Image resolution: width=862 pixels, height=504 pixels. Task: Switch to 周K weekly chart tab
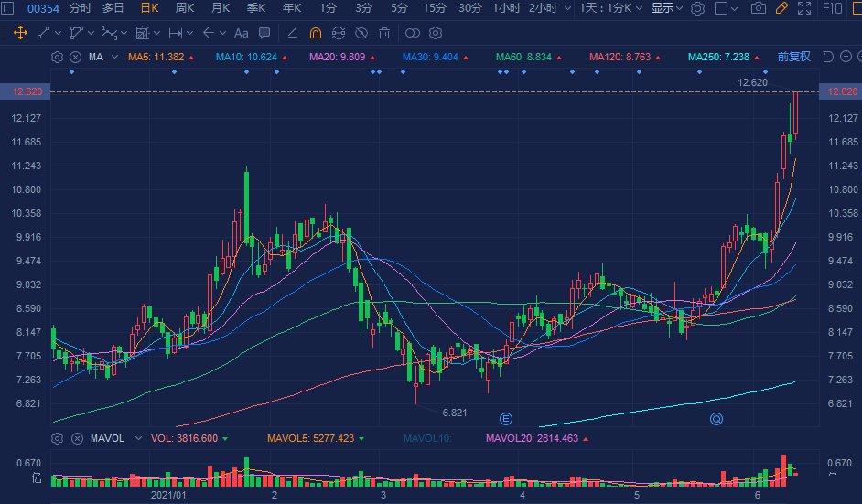tap(185, 8)
